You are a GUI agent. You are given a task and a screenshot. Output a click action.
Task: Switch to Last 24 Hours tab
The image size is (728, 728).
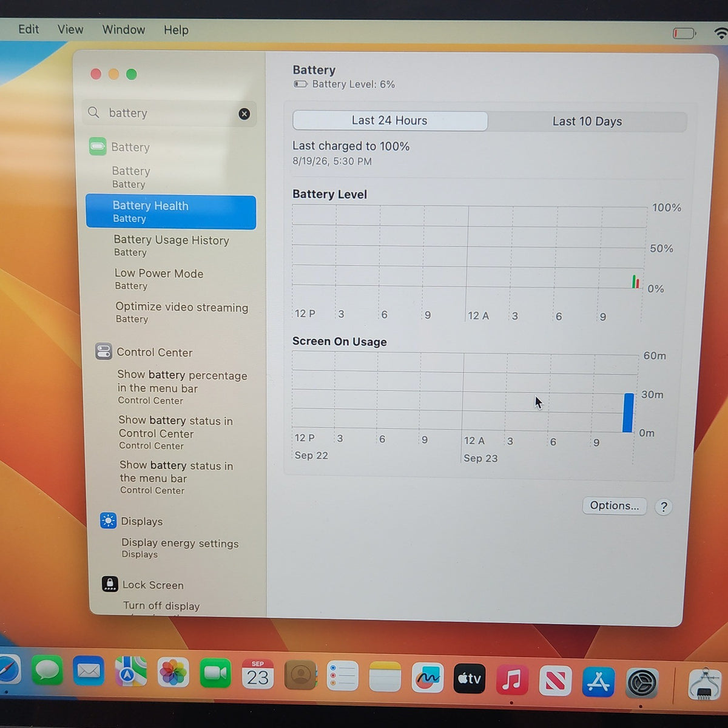click(x=390, y=121)
